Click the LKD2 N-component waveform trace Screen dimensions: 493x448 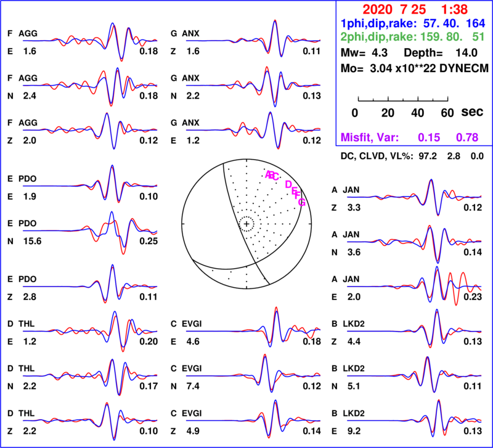tap(414, 375)
